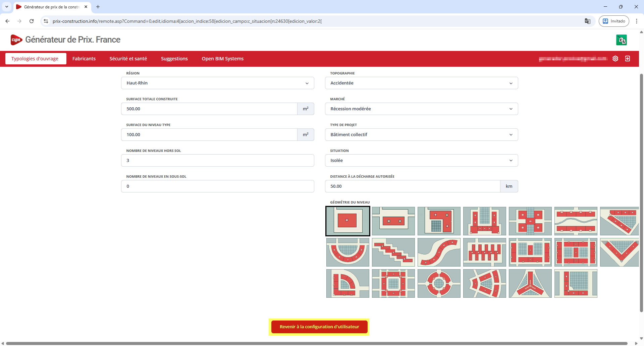
Task: Click the logout icon in red bar
Action: (628, 59)
